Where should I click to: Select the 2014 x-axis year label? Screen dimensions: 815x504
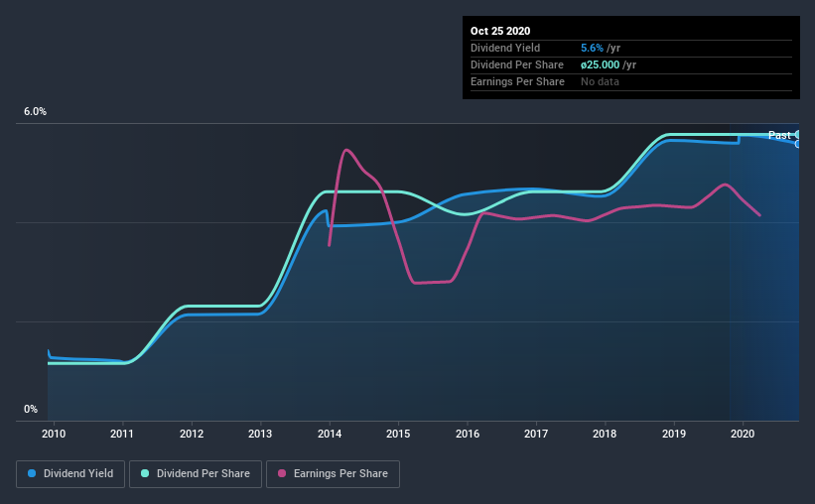click(x=330, y=434)
